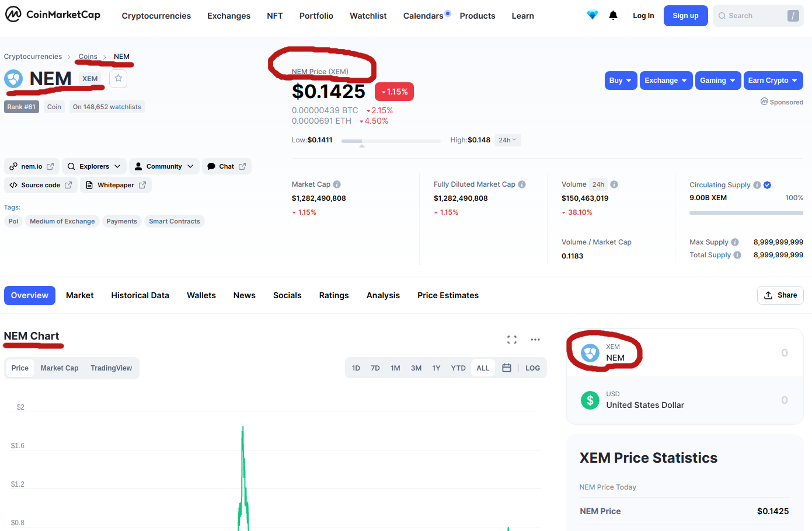Switch chart to TradingView
Image resolution: width=812 pixels, height=531 pixels.
click(111, 368)
